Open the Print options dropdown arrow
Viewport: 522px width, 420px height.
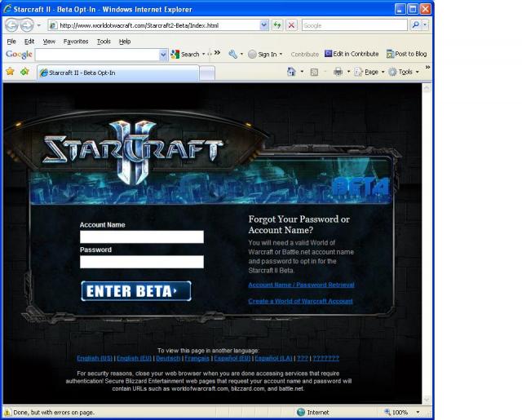(348, 72)
